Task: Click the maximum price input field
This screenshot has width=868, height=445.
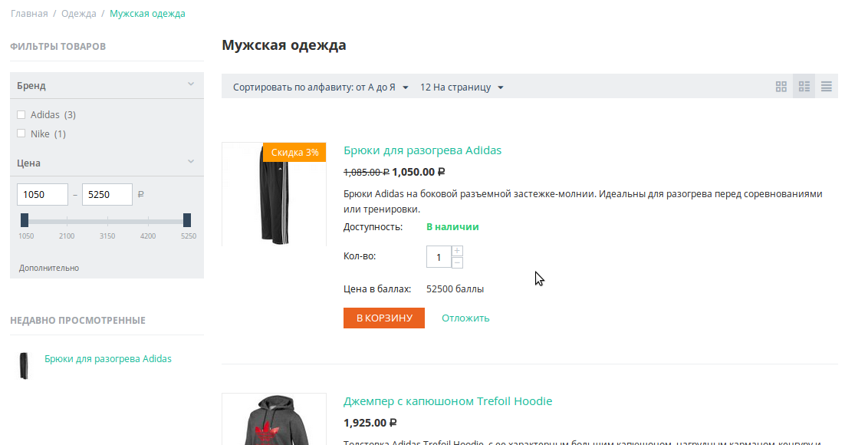Action: pyautogui.click(x=107, y=195)
